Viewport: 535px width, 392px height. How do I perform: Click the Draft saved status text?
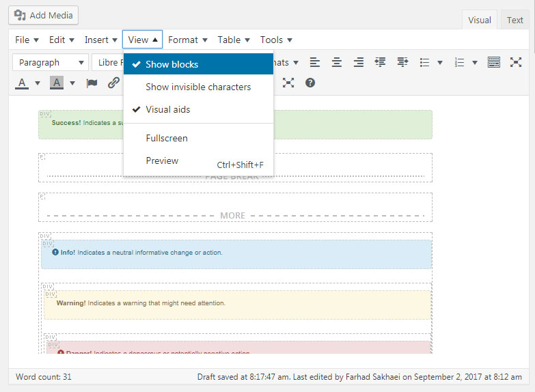pyautogui.click(x=359, y=377)
